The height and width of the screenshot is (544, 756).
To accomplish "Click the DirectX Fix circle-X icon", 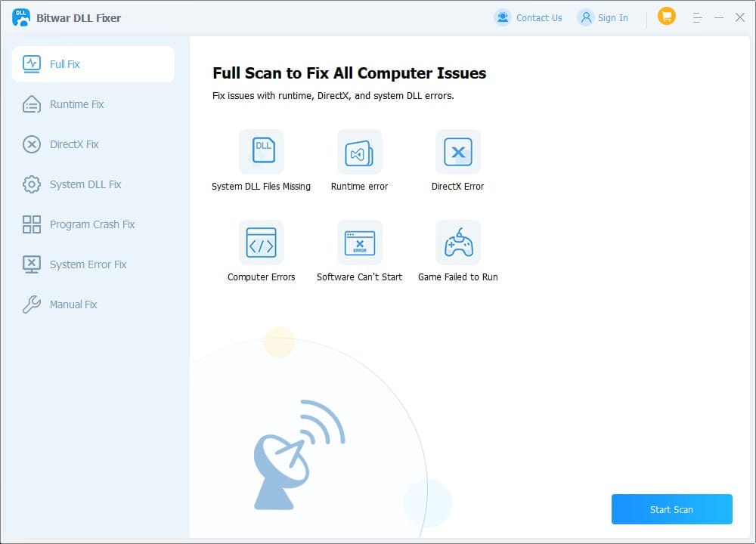I will click(x=32, y=144).
